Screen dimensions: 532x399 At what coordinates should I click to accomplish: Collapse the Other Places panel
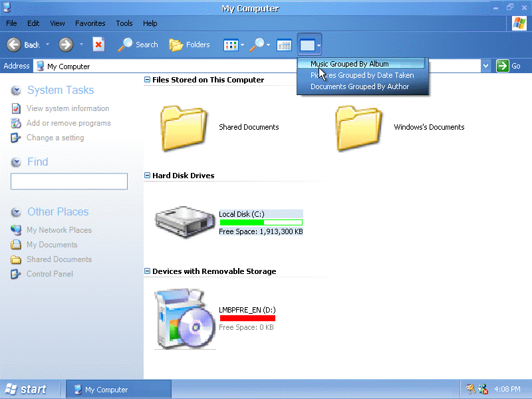16,212
